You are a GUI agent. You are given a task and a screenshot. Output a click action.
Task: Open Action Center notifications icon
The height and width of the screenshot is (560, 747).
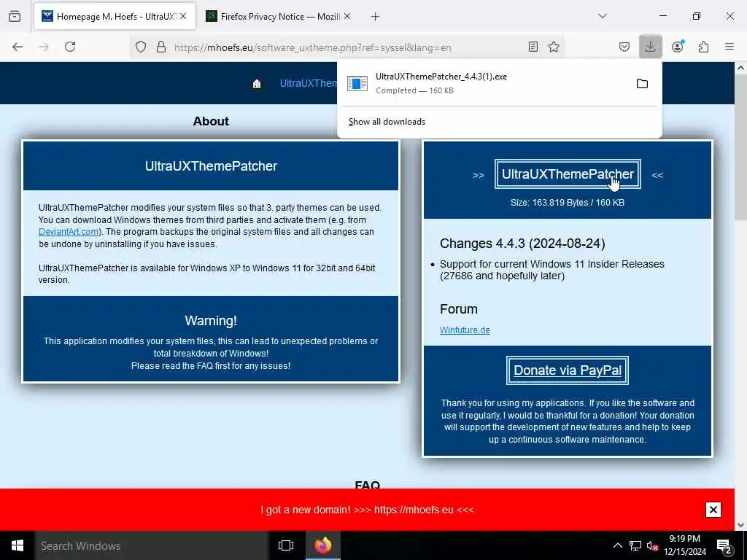click(724, 545)
